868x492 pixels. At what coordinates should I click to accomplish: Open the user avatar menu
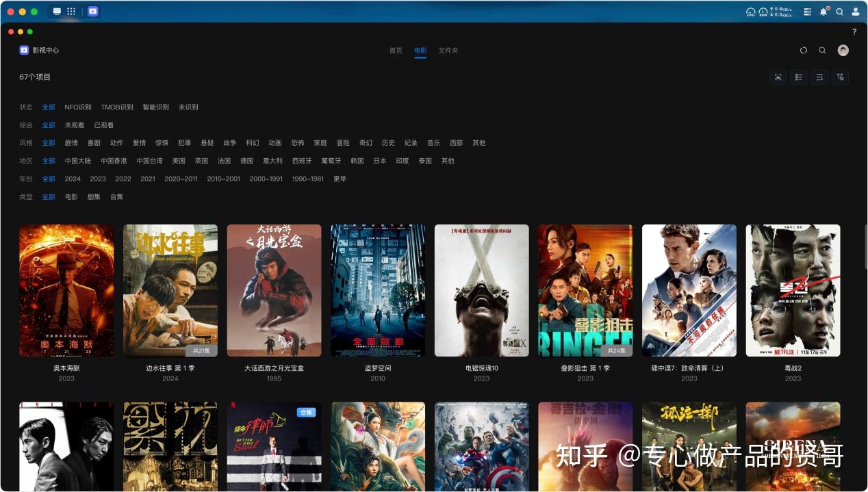point(843,51)
